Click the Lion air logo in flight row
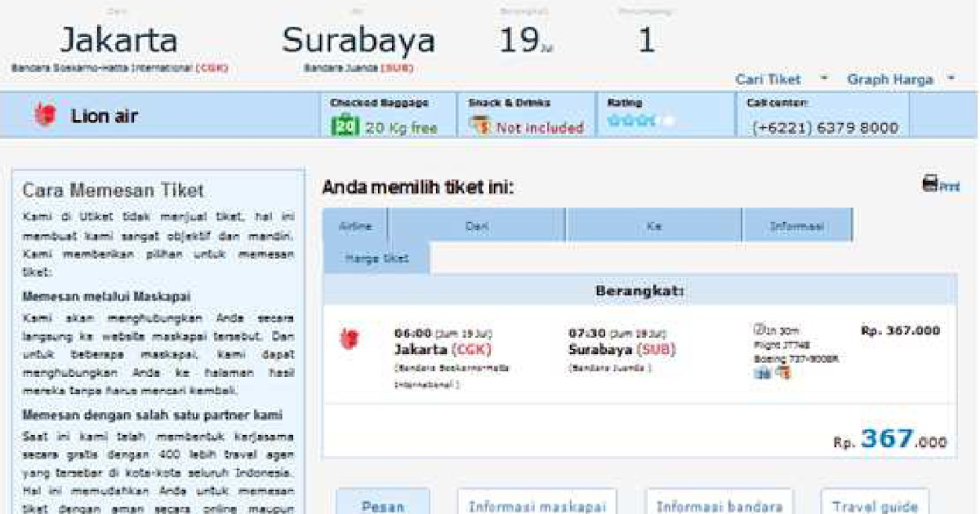Image resolution: width=980 pixels, height=514 pixels. pyautogui.click(x=349, y=339)
